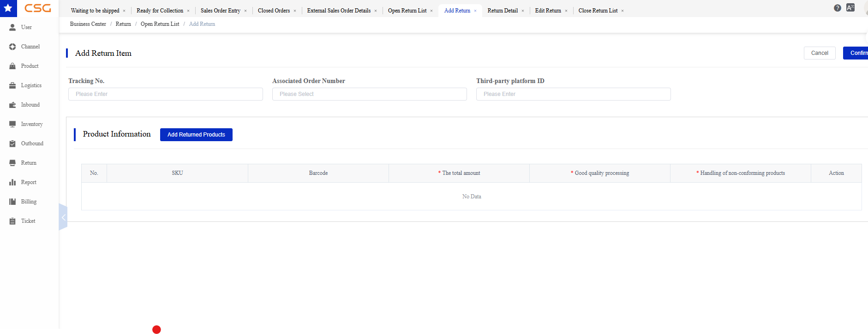Click the No Data text

[x=472, y=197]
